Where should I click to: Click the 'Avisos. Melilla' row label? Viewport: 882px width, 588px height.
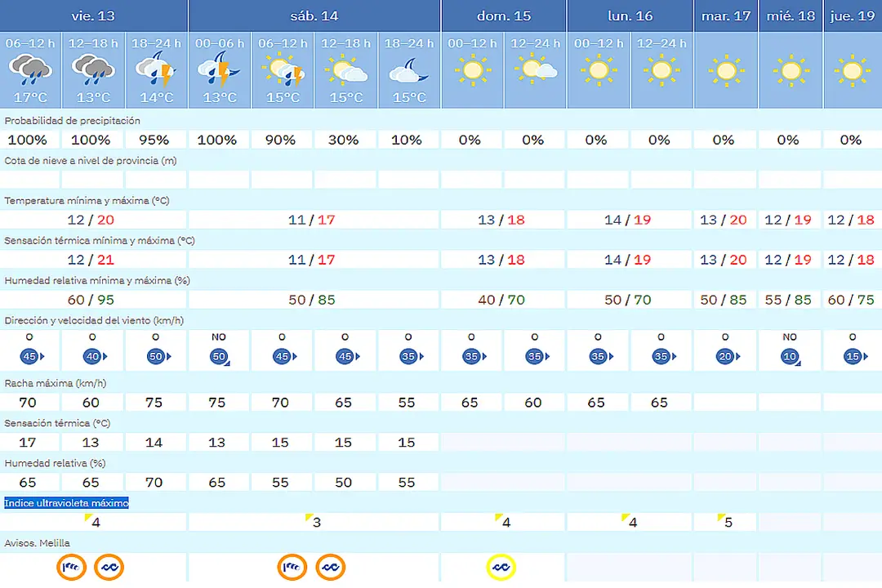(x=37, y=544)
